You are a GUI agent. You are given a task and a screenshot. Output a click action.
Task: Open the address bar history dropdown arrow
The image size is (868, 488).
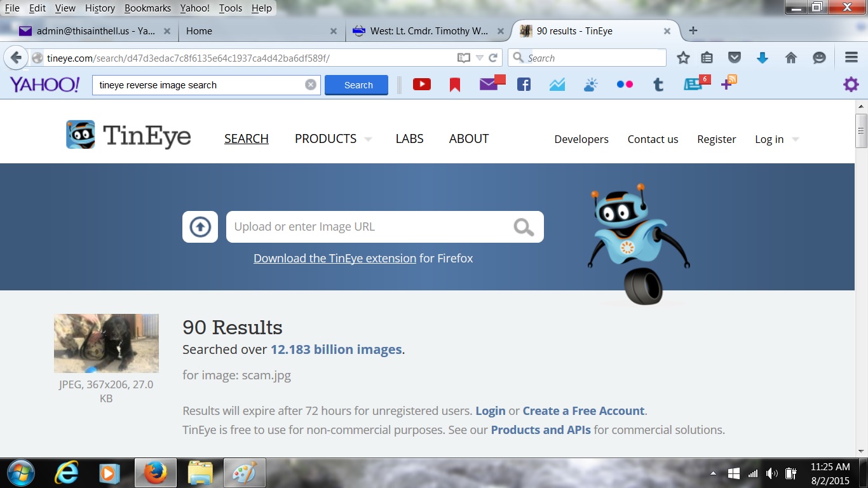coord(480,58)
